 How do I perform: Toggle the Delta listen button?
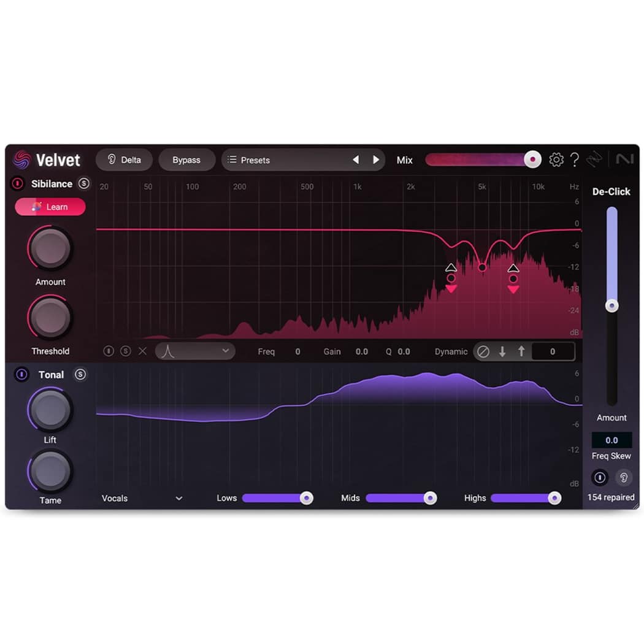(x=124, y=159)
